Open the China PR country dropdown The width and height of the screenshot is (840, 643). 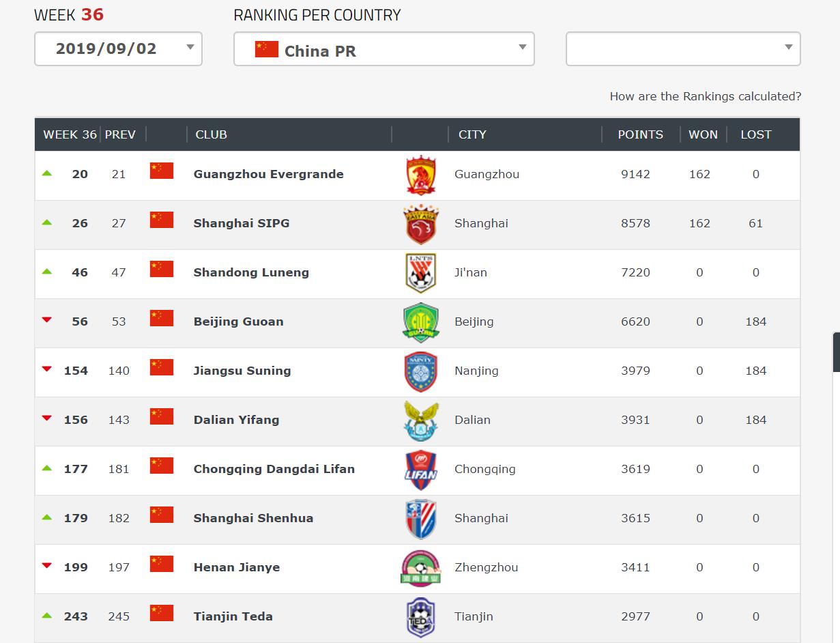[383, 50]
